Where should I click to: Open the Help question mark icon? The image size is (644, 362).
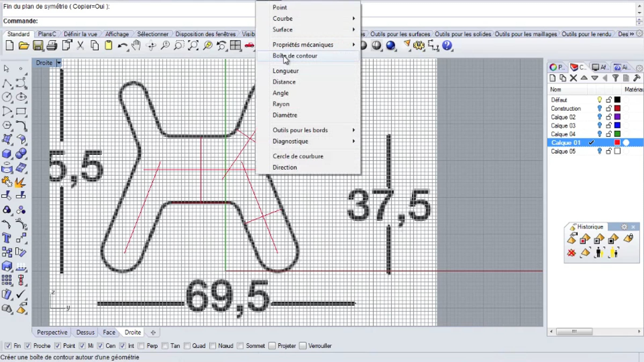coord(447,46)
